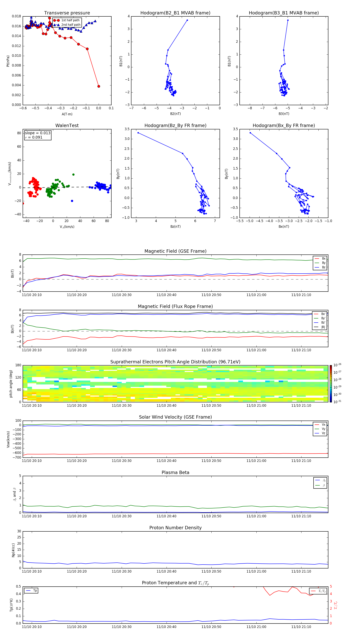The width and height of the screenshot is (351, 644).
Task: Click "Proton Temperature and Te/Tp" title
Action: pos(175,583)
